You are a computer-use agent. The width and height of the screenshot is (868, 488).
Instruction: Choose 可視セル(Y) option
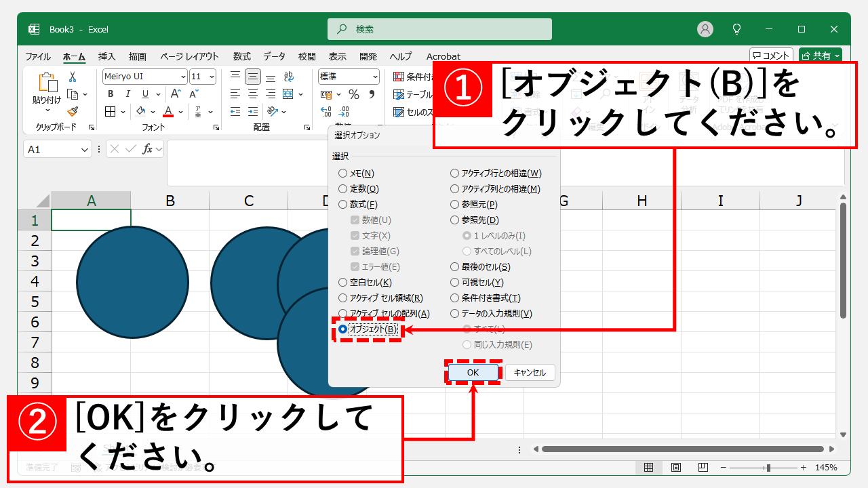[454, 283]
